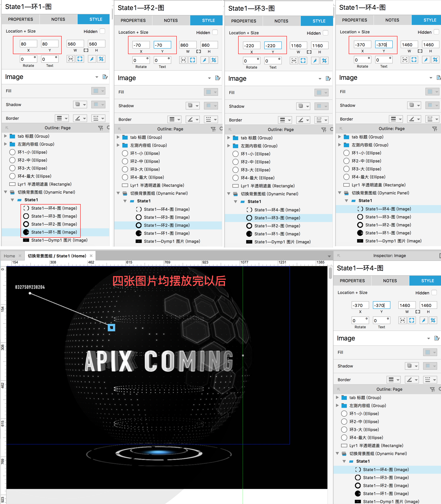Screen dimensions: 441x504
Task: Tick Hidden checkbox in State1—环3-图 panel
Action: [x=326, y=33]
